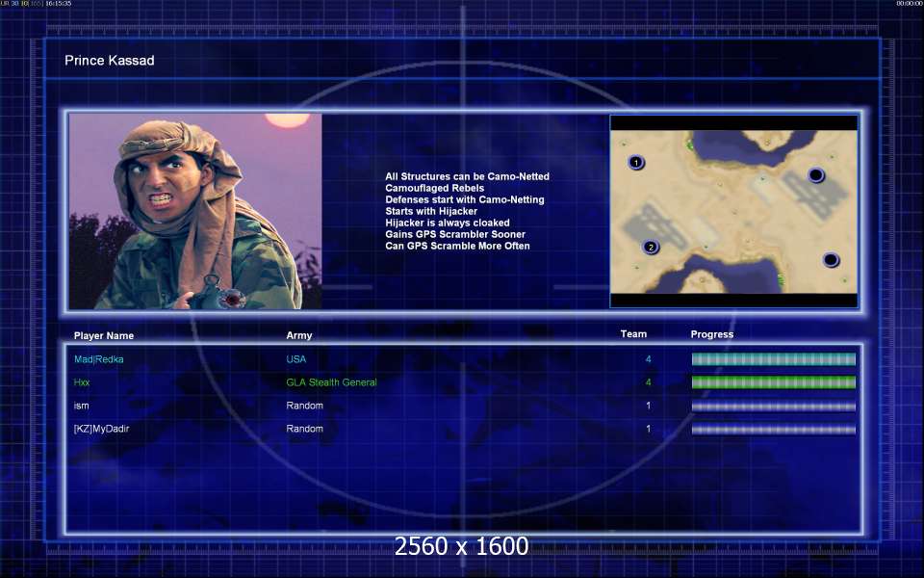Image resolution: width=924 pixels, height=578 pixels.
Task: Click start position marker 1 on minimap
Action: point(636,162)
